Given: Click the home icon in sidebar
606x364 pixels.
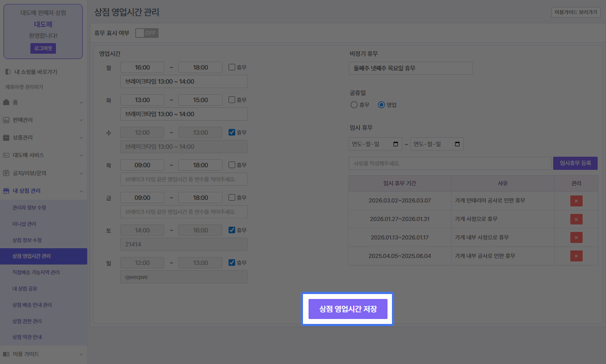Looking at the screenshot, I should 6,102.
